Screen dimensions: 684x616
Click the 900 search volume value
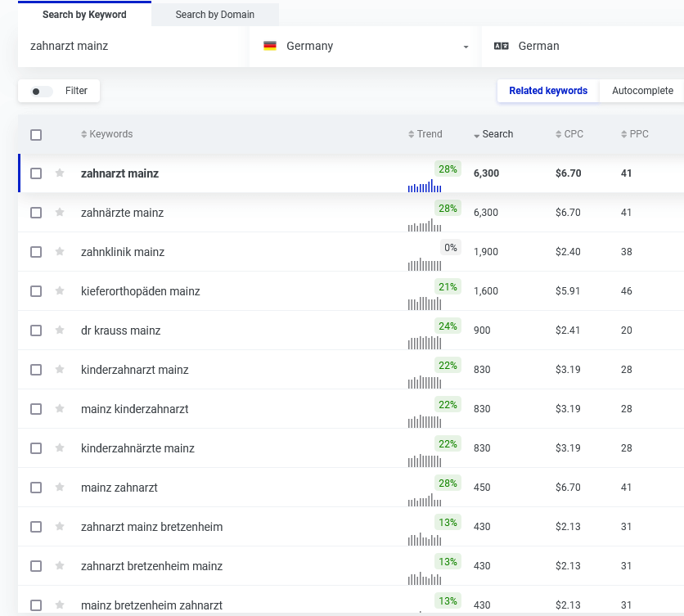[482, 330]
